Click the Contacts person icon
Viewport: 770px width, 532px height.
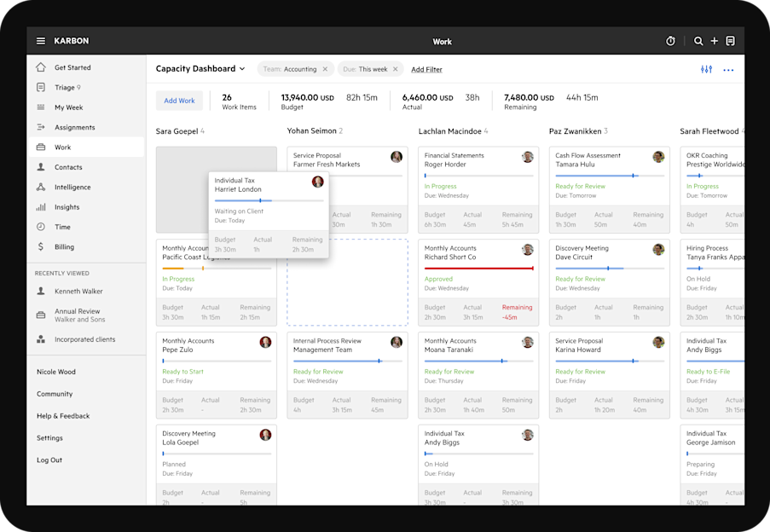pos(41,167)
